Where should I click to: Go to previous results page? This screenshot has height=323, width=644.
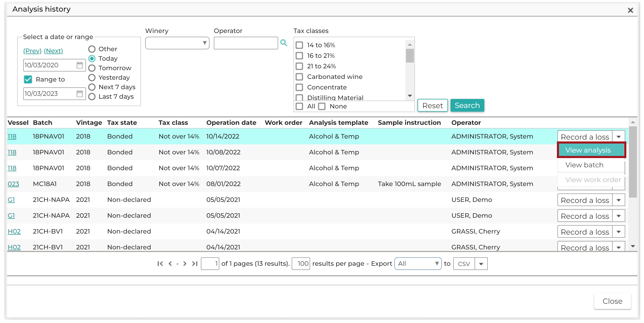click(x=170, y=264)
